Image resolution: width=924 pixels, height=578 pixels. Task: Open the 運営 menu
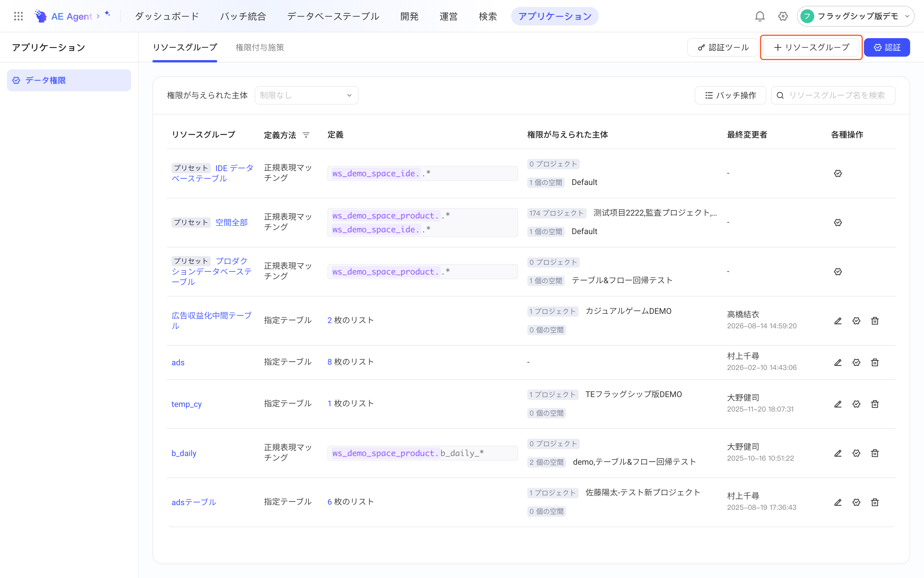tap(448, 16)
